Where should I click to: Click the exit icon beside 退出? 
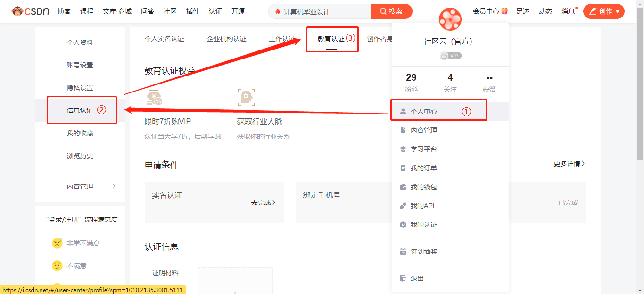click(403, 278)
